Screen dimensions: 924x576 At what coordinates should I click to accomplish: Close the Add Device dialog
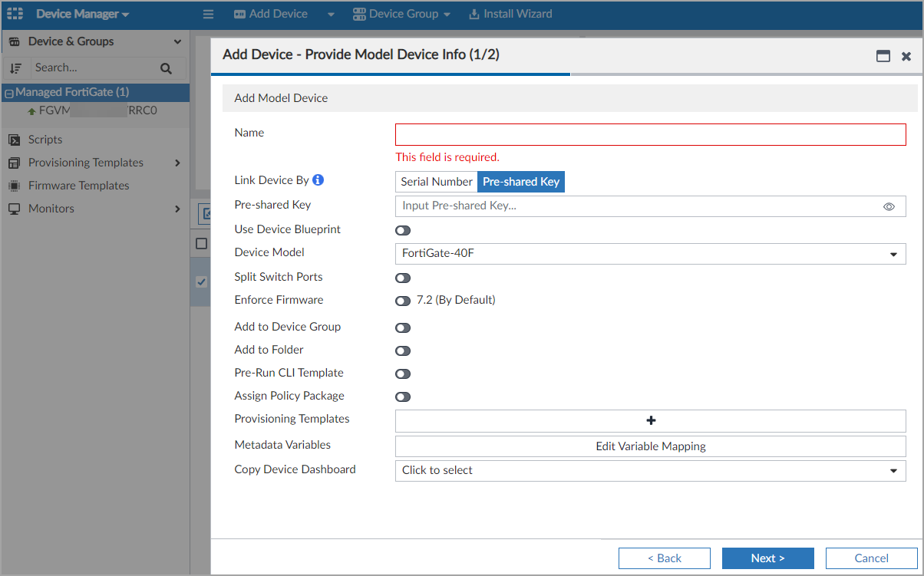906,56
